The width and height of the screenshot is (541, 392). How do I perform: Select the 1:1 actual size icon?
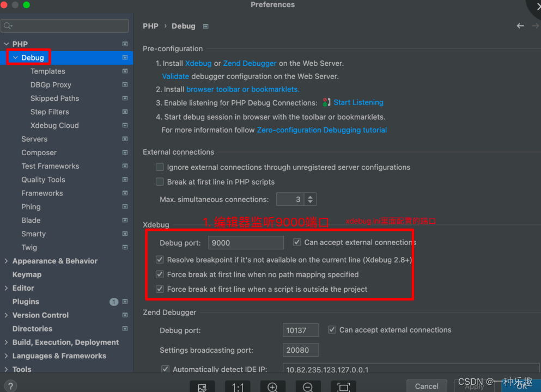click(x=238, y=387)
